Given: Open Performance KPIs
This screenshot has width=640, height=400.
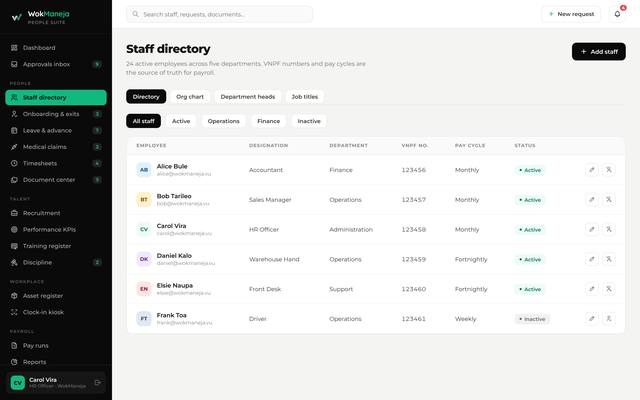Looking at the screenshot, I should point(56,229).
